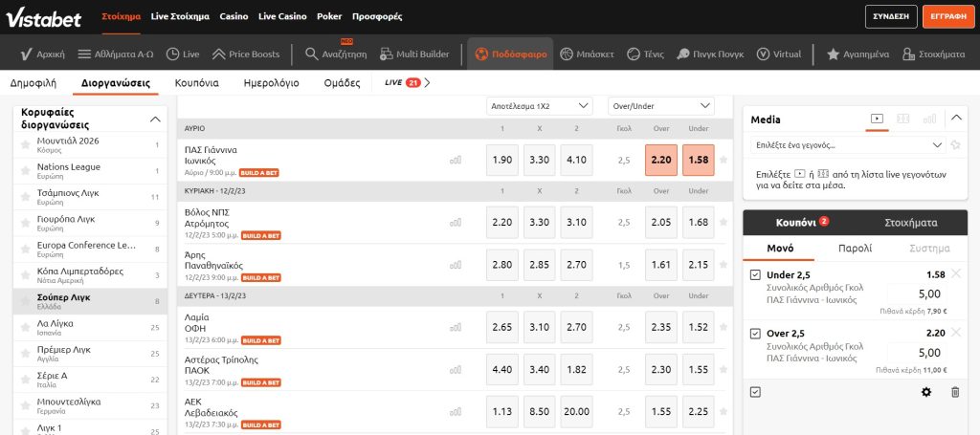The height and width of the screenshot is (435, 980).
Task: Delete all selections with trash icon
Action: pyautogui.click(x=955, y=392)
